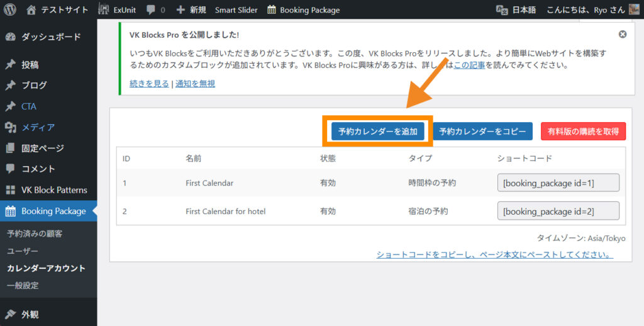Expand the 外観 appearance menu
The image size is (644, 326).
pyautogui.click(x=30, y=314)
